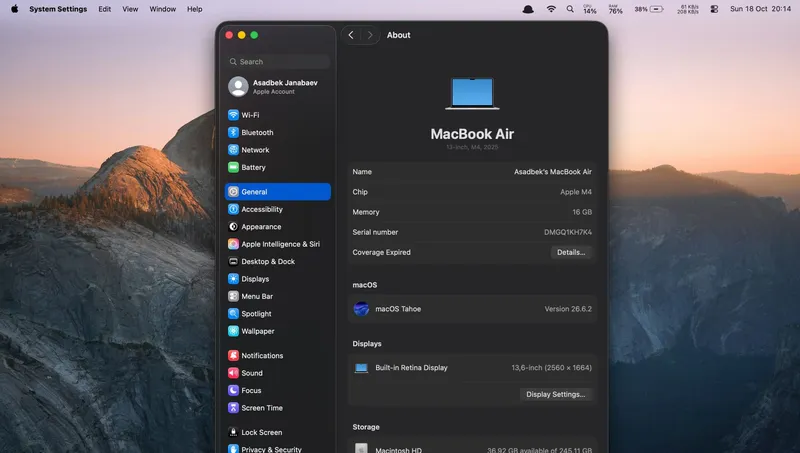Click the network speed menu bar indicator

pyautogui.click(x=688, y=9)
